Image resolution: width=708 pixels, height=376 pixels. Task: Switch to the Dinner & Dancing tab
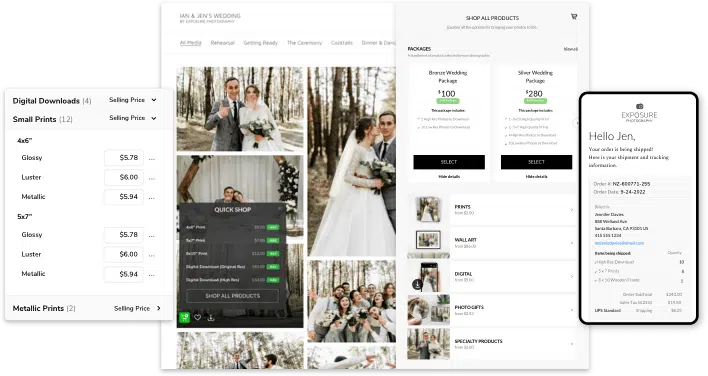[378, 43]
